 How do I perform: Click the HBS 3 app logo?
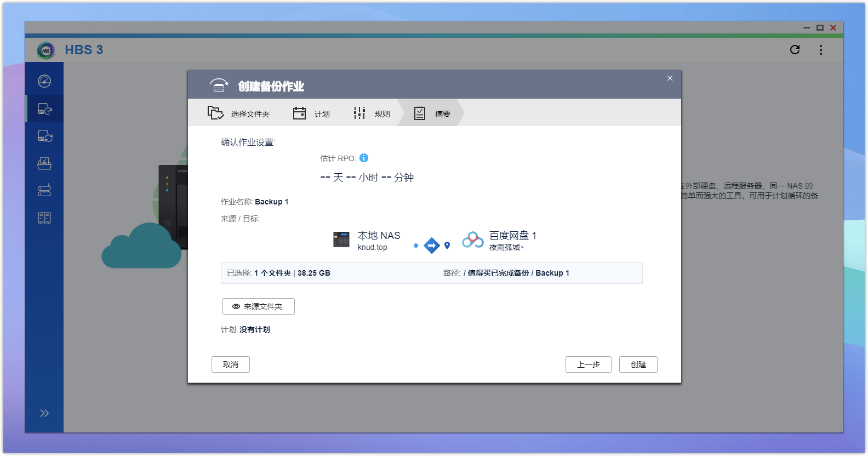pyautogui.click(x=46, y=50)
